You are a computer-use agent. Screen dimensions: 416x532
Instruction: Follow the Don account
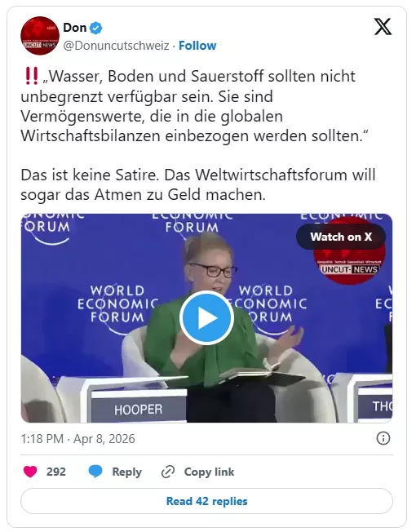(x=197, y=46)
